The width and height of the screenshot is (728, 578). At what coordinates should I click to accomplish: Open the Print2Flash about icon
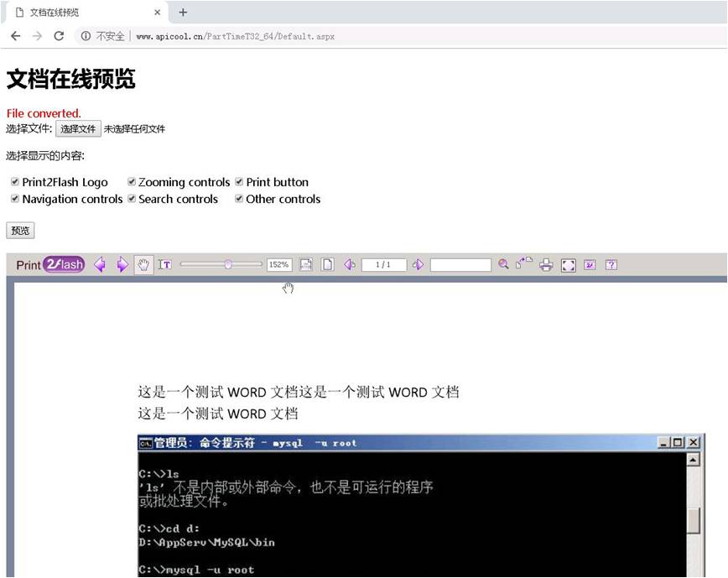(x=590, y=264)
